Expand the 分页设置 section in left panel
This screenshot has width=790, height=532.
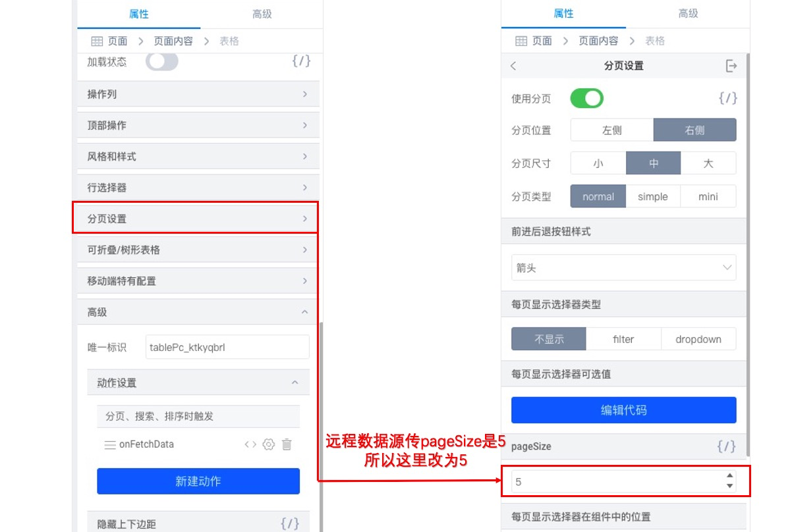[197, 219]
